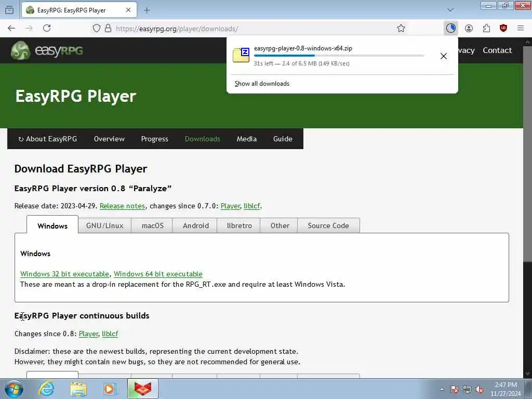Click the download progress bar
Screen dimensions: 532x399
[x=339, y=56]
